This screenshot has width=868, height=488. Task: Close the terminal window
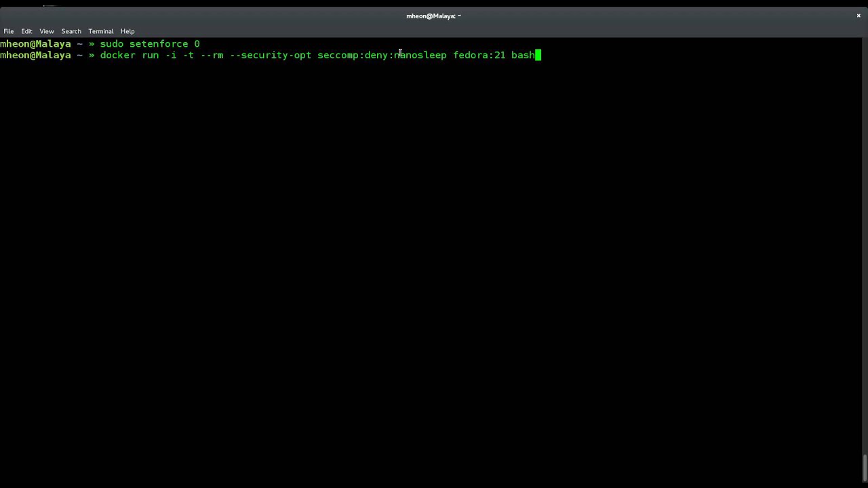point(859,16)
